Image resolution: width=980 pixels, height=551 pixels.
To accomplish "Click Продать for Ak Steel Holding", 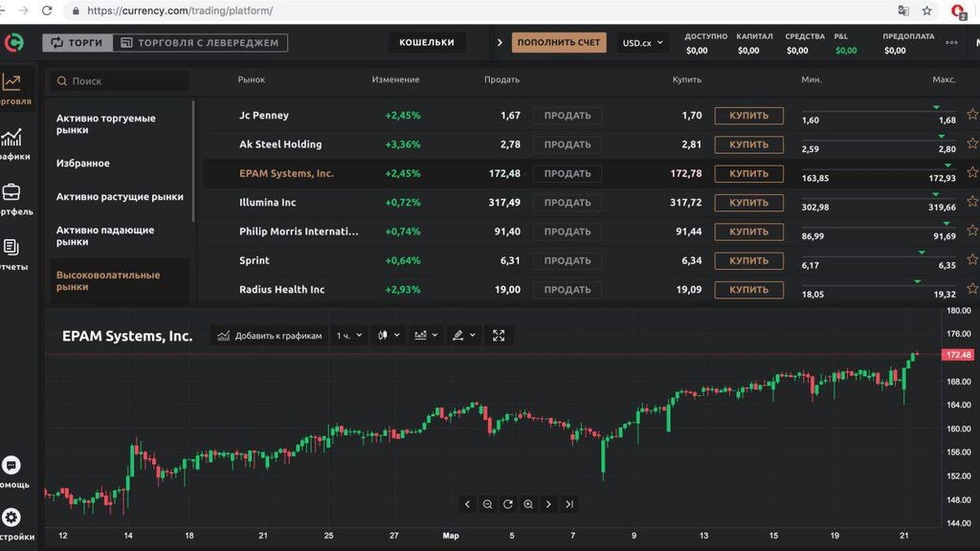I will (x=568, y=144).
